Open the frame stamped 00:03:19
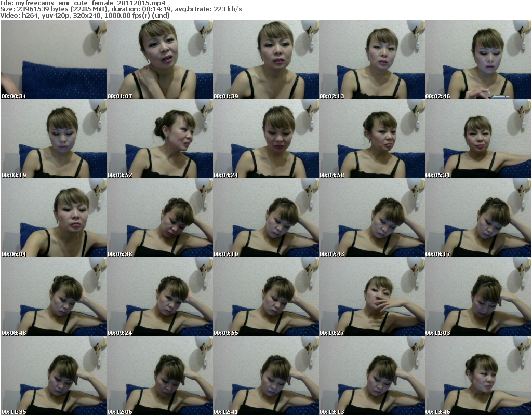The height and width of the screenshot is (415, 532). pyautogui.click(x=54, y=139)
